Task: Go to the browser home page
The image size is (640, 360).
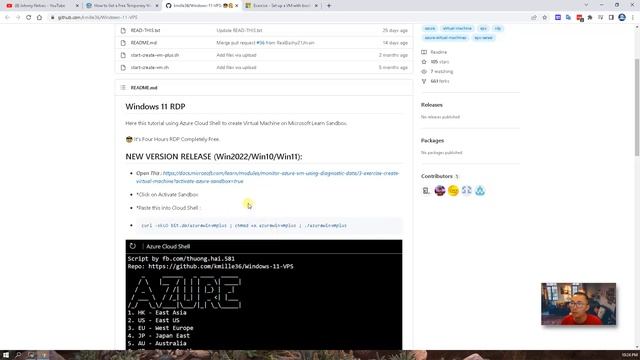Action: pos(39,18)
